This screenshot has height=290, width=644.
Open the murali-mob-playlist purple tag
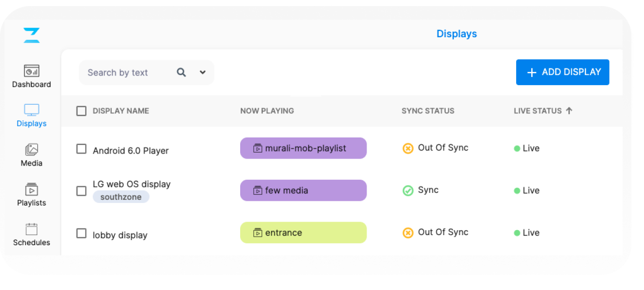pos(303,149)
